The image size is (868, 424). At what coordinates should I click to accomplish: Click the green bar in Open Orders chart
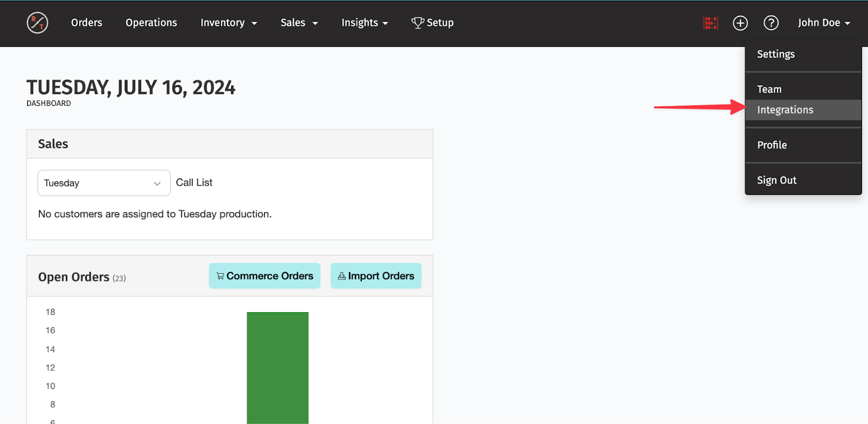point(278,368)
